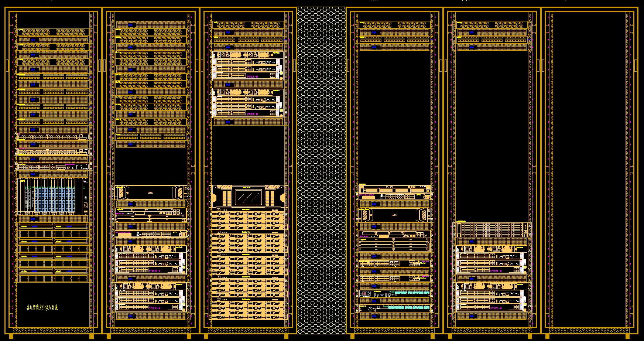
Task: Select the black hatched-handle unit in the fourth rack
Action: 395,215
